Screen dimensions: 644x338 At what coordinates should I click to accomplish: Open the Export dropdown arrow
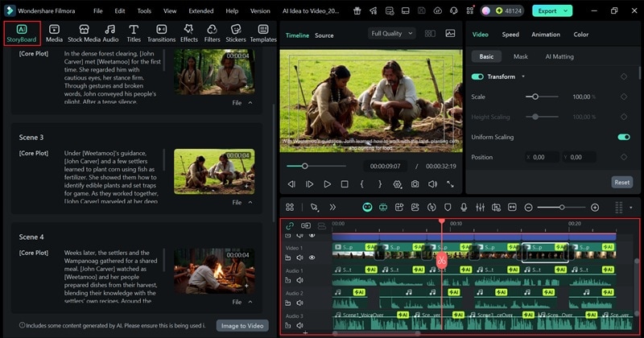point(566,10)
